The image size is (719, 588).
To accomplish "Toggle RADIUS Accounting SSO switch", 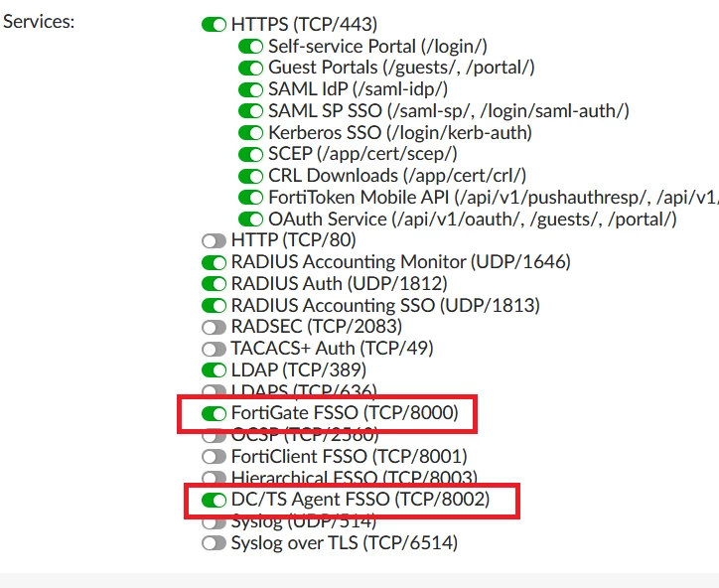I will [x=214, y=306].
